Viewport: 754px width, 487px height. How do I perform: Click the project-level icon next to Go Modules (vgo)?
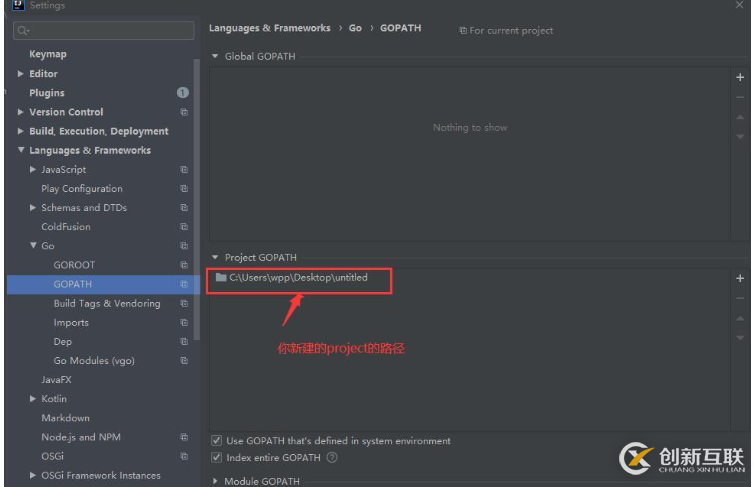(x=184, y=361)
